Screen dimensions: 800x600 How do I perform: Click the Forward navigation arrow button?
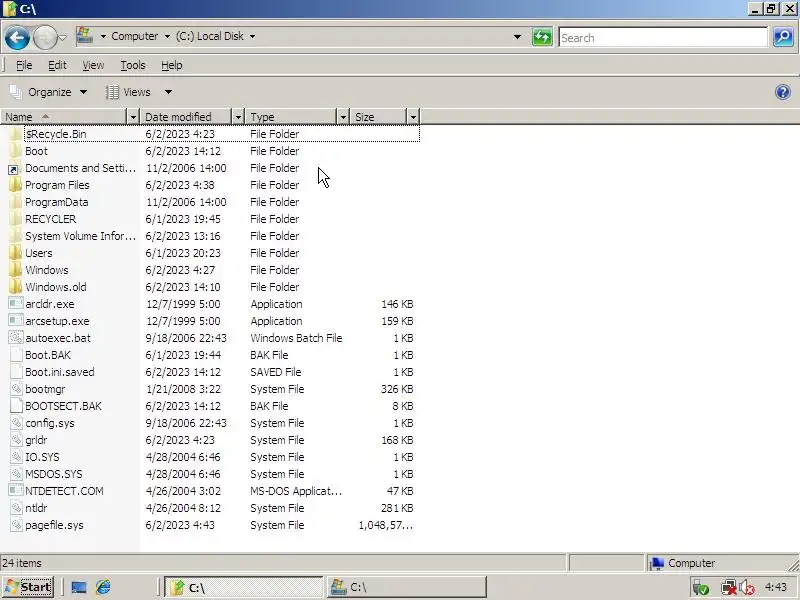click(x=45, y=38)
